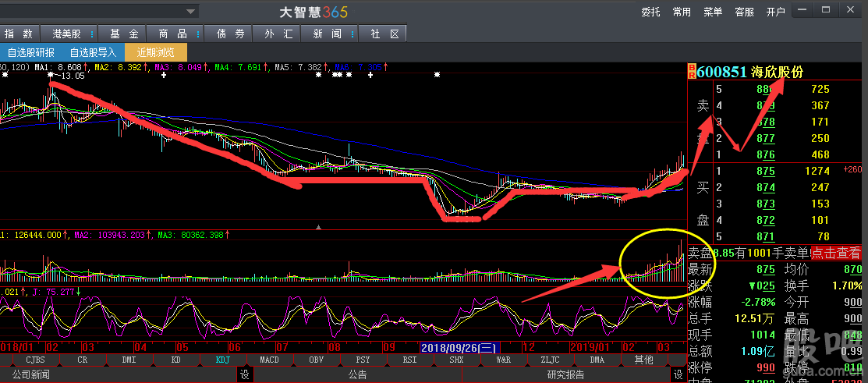Expand the 新闻 submenu dots
This screenshot has width=868, height=383.
[x=352, y=34]
